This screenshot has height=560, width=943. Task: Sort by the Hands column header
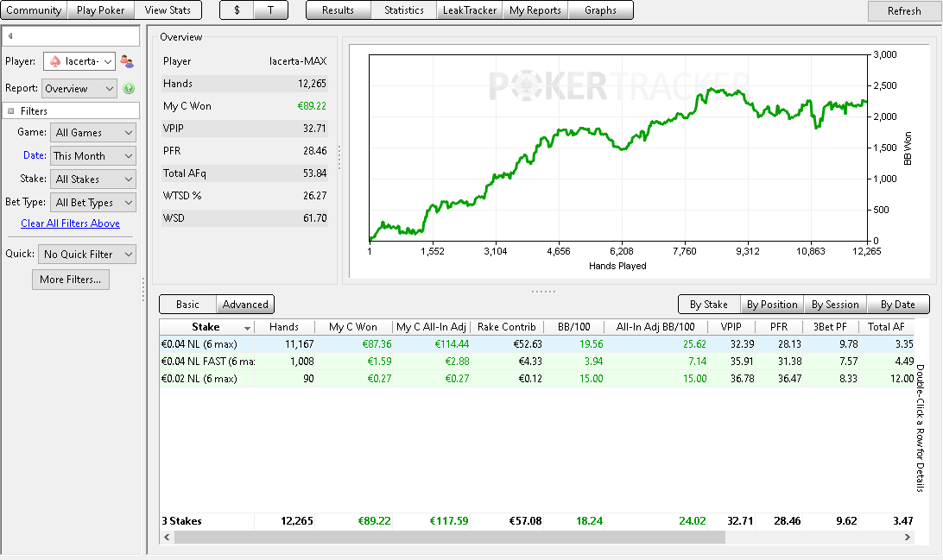tap(284, 327)
